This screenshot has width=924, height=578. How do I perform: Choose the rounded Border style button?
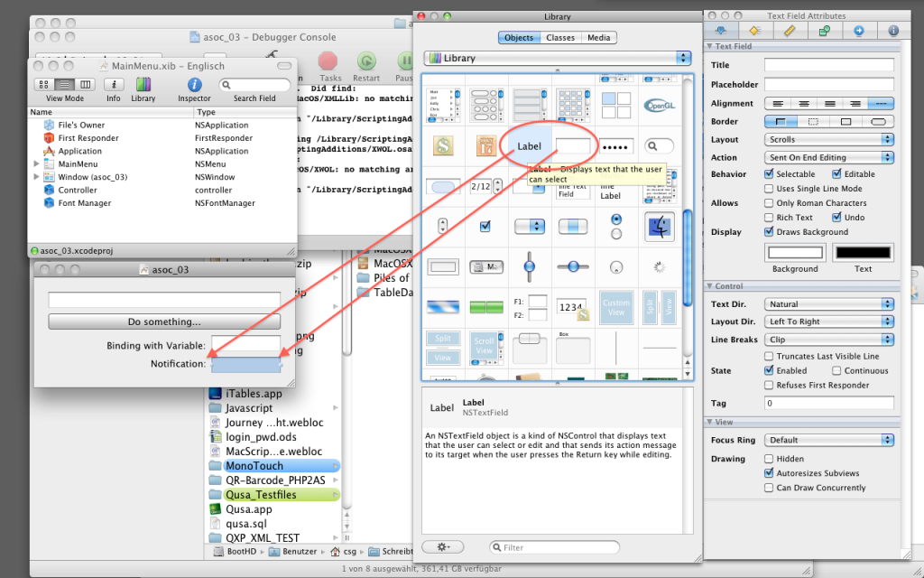coord(878,122)
